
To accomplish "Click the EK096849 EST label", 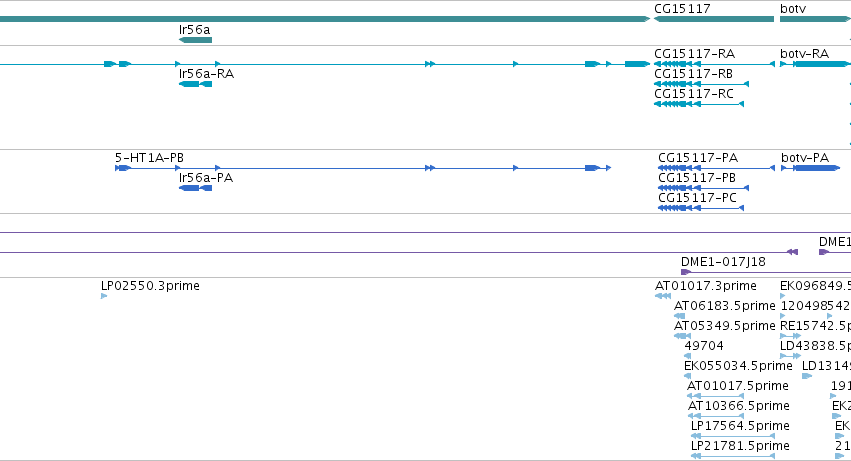I will 815,286.
